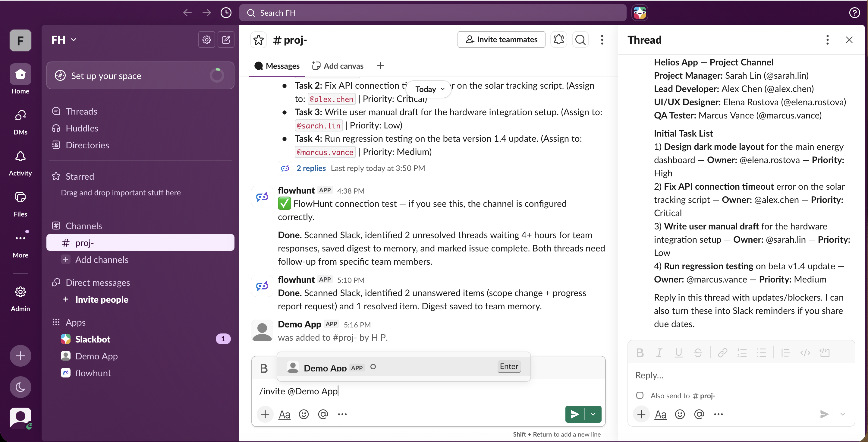
Task: Send the channel message with green arrow
Action: click(574, 414)
